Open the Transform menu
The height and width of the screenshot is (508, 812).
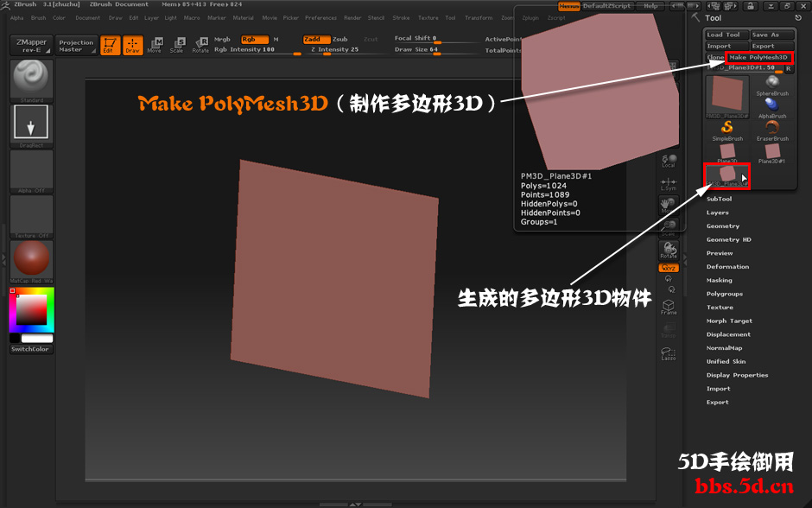coord(479,17)
